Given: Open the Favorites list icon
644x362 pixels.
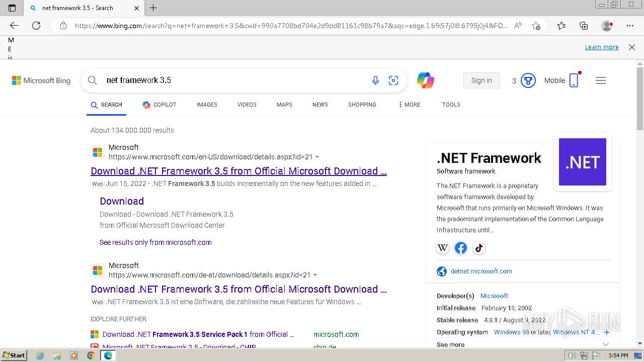Looking at the screenshot, I should [561, 26].
